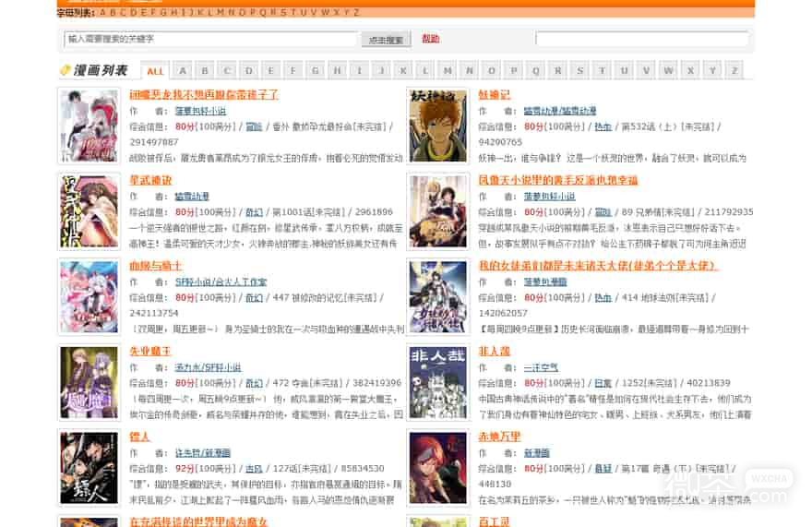
Task: Open the 妖神记 title link
Action: [494, 95]
